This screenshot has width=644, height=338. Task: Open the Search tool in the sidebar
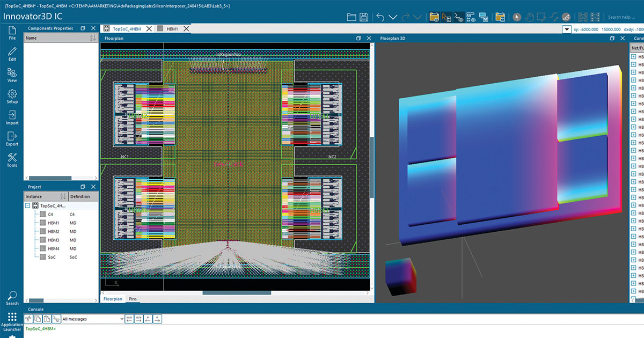tap(12, 298)
